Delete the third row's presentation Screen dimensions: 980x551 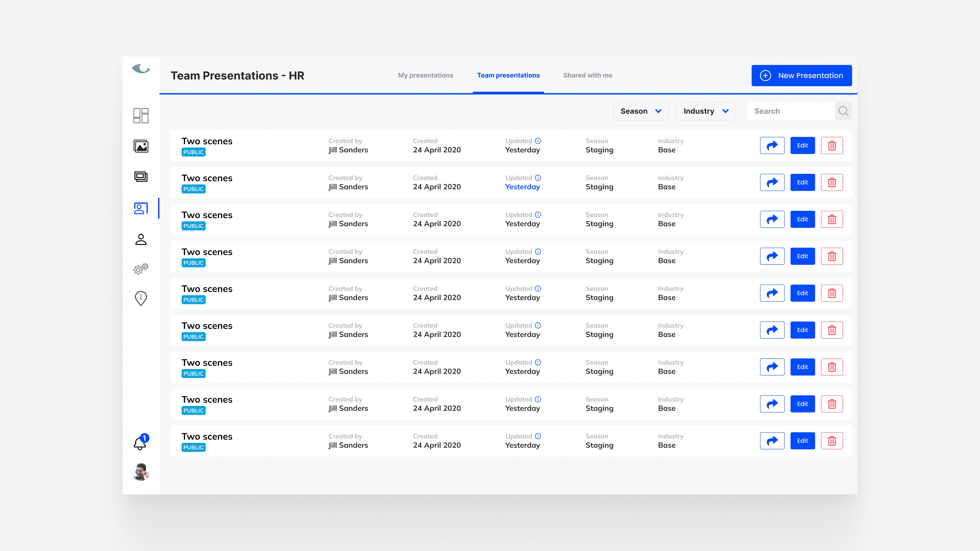[x=832, y=219]
